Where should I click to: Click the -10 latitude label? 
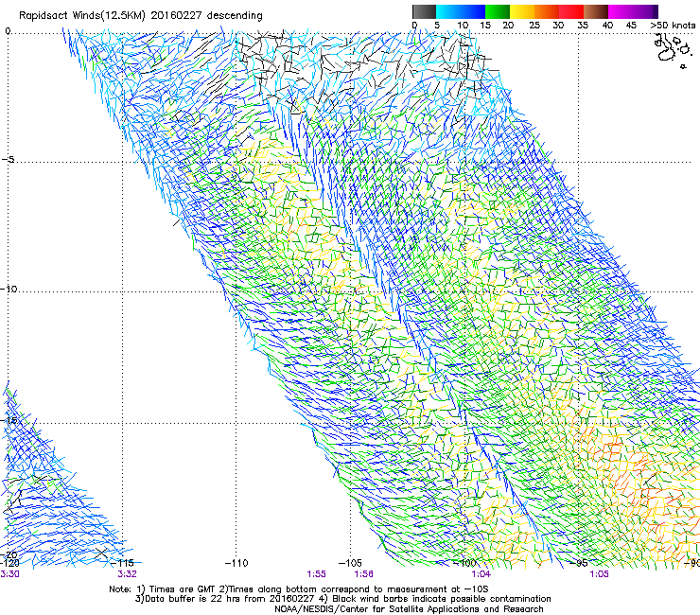pos(9,289)
